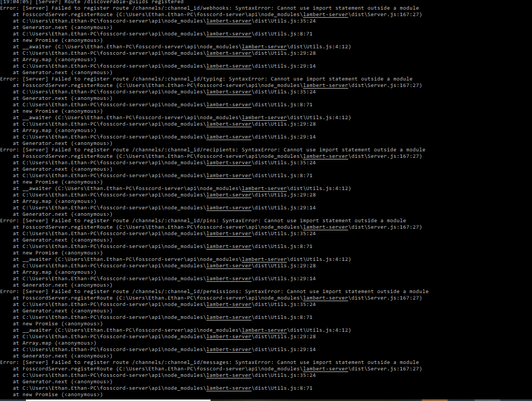532x401 pixels.
Task: Click the lambert-server link in recipients __awaiter line
Action: tap(264, 188)
